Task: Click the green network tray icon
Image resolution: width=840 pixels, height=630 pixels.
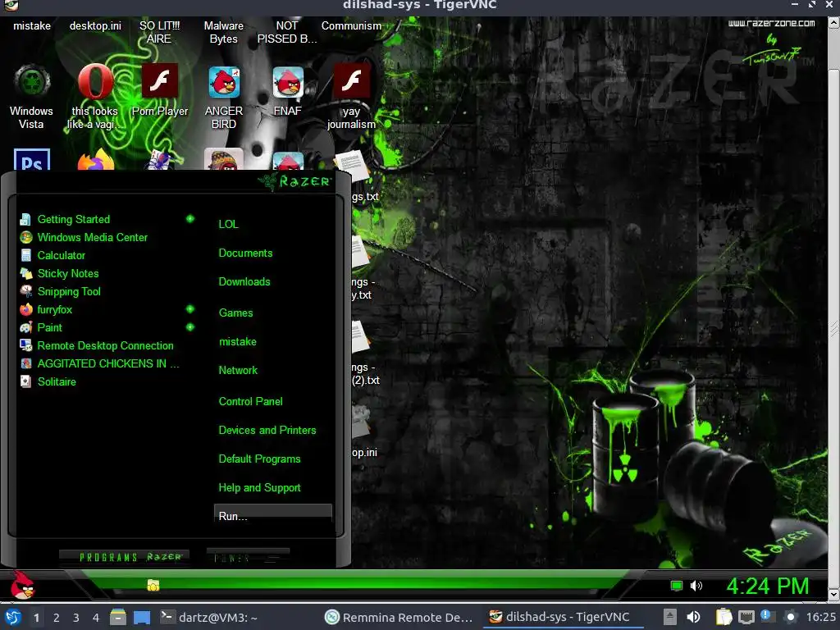Action: pyautogui.click(x=677, y=586)
